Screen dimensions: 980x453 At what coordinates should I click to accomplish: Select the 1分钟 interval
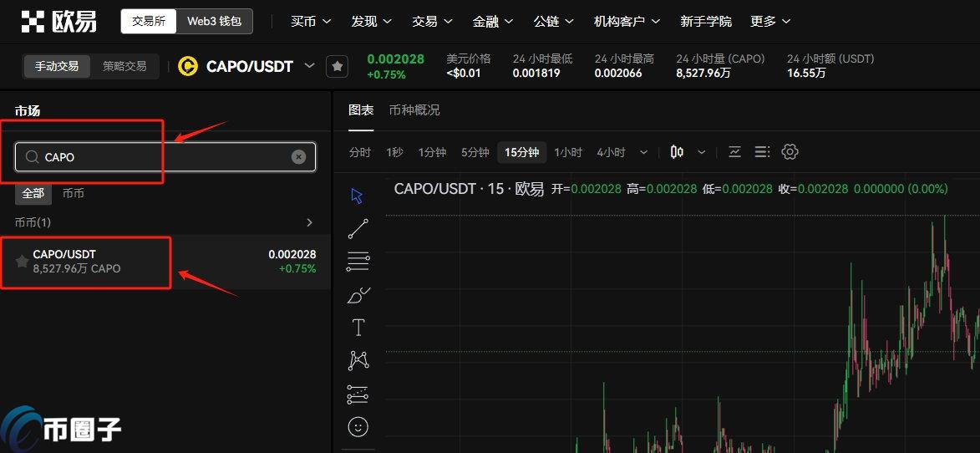(x=432, y=152)
